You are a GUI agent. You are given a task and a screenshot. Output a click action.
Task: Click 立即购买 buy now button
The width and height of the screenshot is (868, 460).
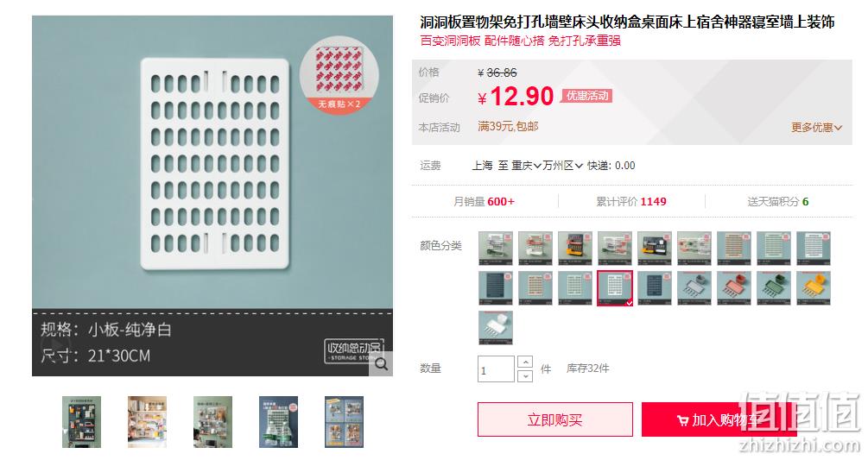click(x=554, y=419)
